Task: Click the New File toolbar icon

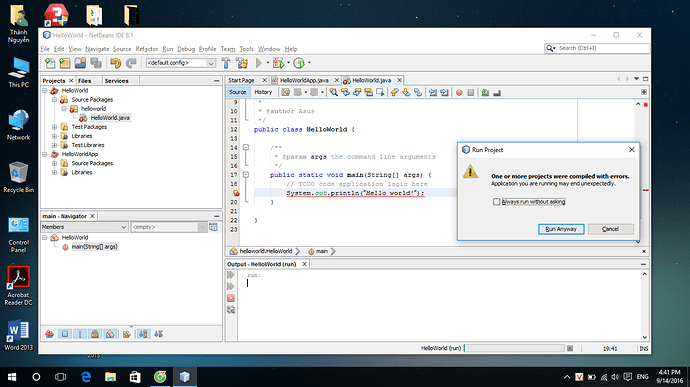Action: click(x=50, y=63)
